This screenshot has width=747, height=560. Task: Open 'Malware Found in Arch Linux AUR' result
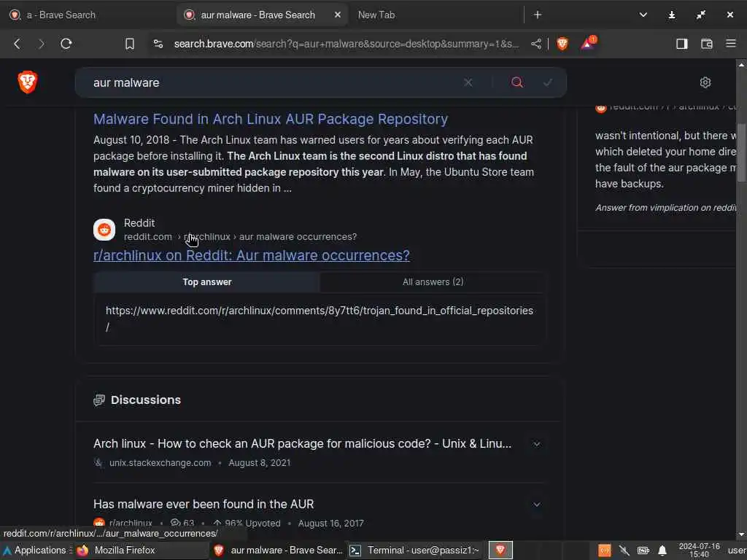click(x=271, y=119)
